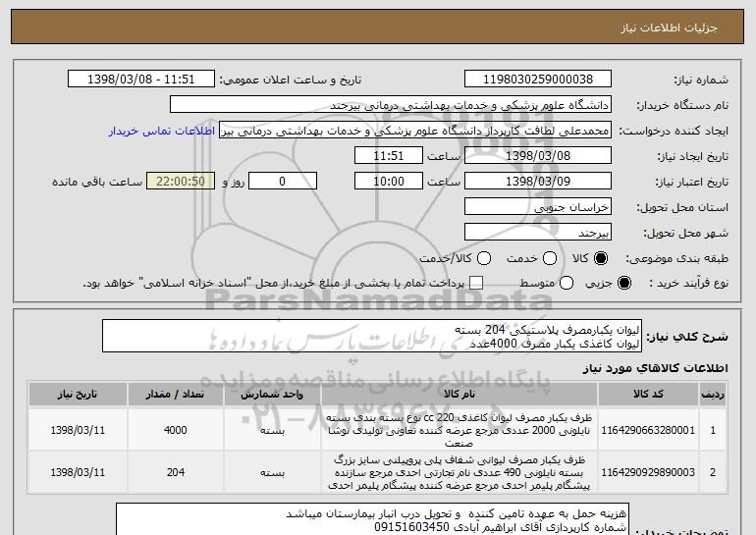Click the delivery province field خراسان جنوبی
756x535 pixels.
click(538, 207)
